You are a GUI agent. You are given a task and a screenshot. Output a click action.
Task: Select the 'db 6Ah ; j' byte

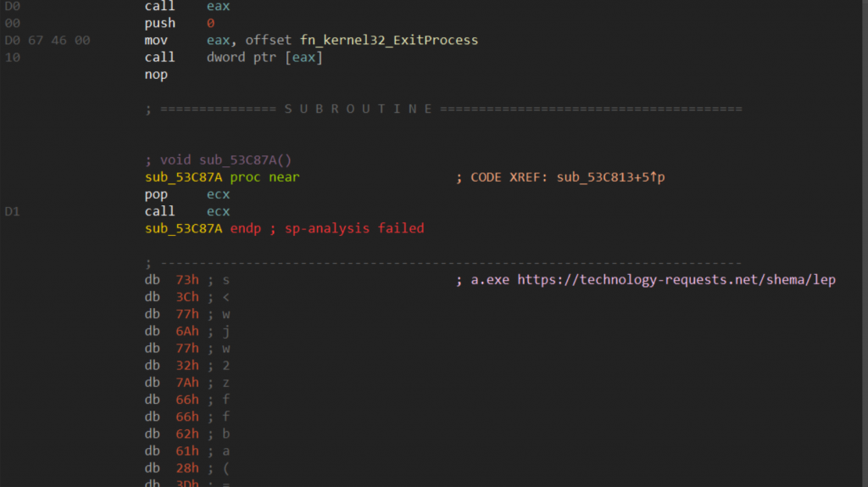coord(187,332)
